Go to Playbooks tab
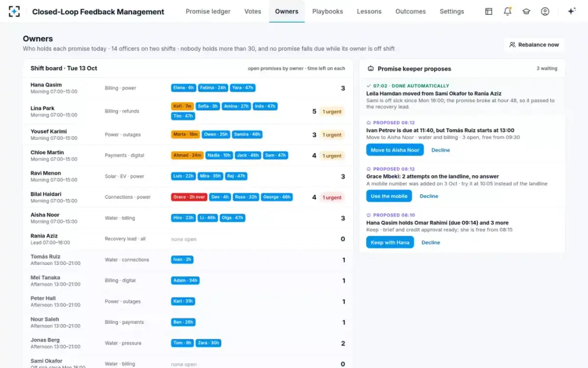The height and width of the screenshot is (368, 588). tap(328, 11)
